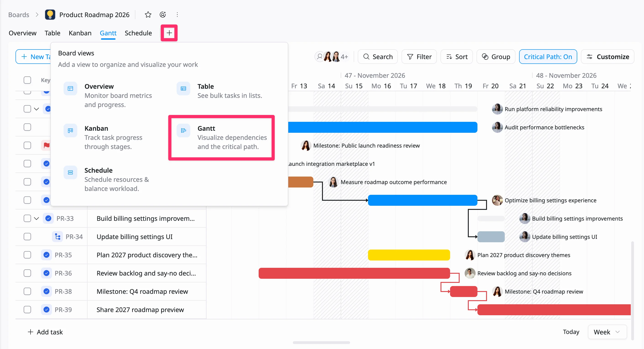
Task: Click avatar beside Milestone: Public launch readiness review
Action: (x=306, y=146)
